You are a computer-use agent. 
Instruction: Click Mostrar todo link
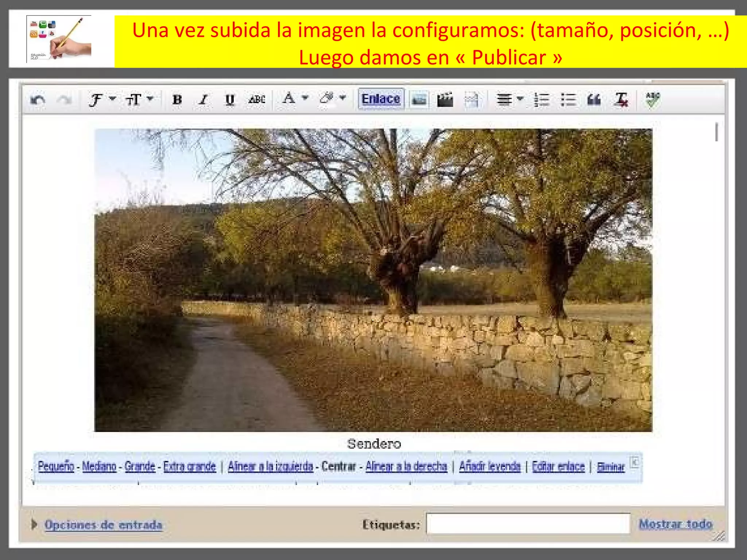(676, 524)
